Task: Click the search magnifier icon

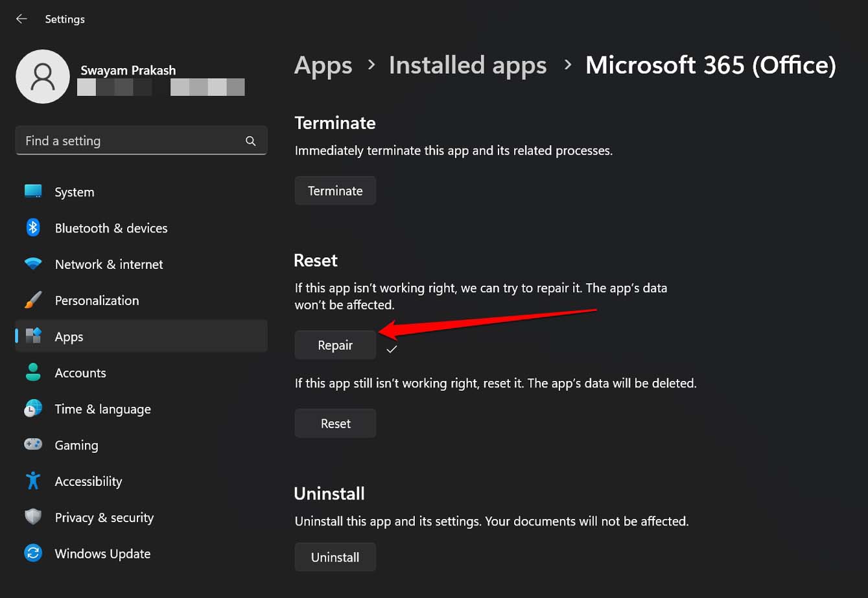Action: click(x=251, y=141)
